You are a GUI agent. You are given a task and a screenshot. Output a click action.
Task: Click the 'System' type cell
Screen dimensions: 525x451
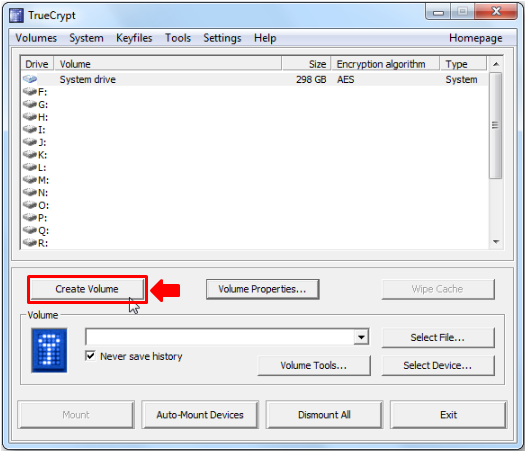tap(461, 79)
